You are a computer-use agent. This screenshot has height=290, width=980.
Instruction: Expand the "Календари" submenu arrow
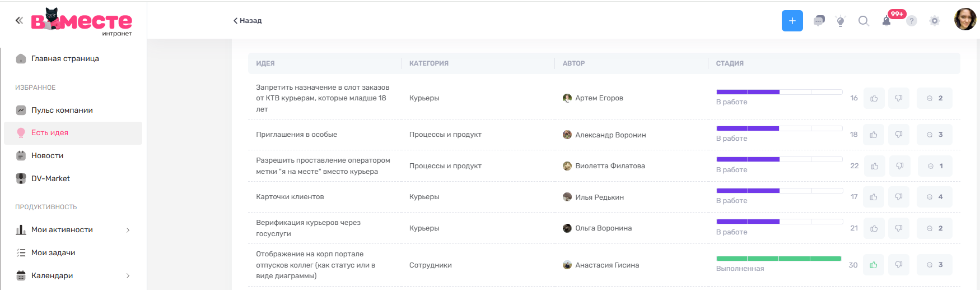(x=128, y=275)
